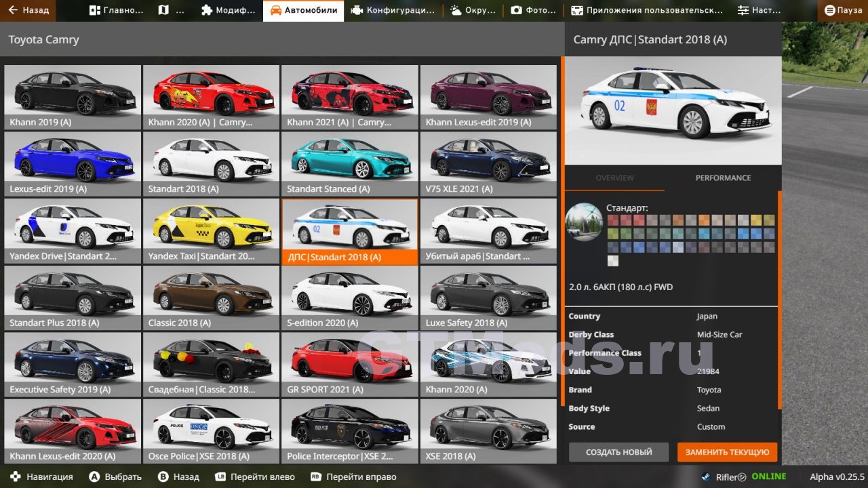Select Свадебная|Classic 2018 wedding car
This screenshot has height=488, width=868.
point(211,365)
